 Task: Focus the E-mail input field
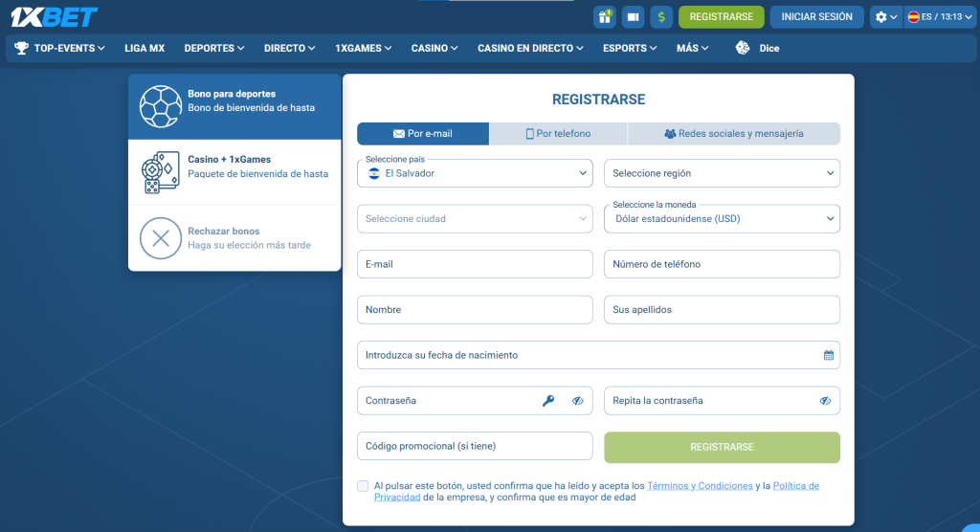(x=475, y=264)
